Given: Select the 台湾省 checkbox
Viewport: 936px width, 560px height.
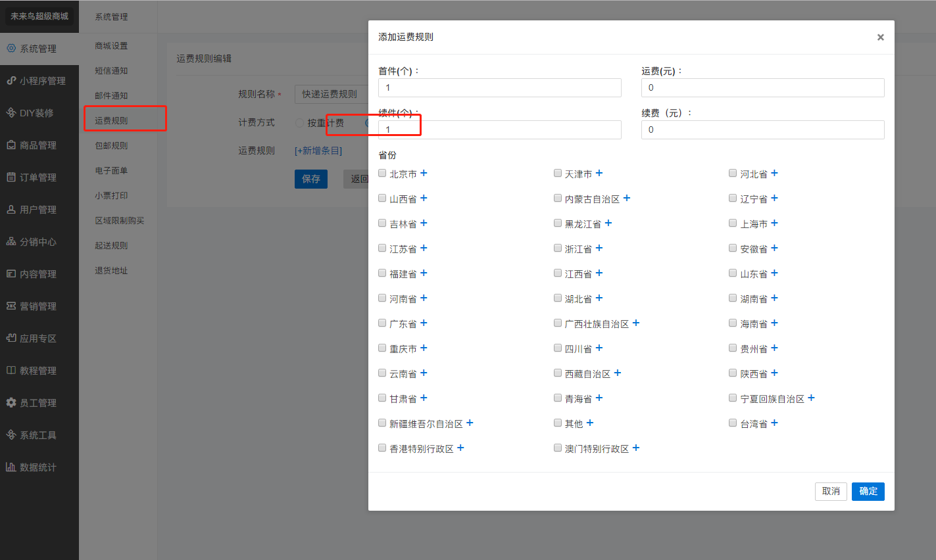Looking at the screenshot, I should click(733, 423).
